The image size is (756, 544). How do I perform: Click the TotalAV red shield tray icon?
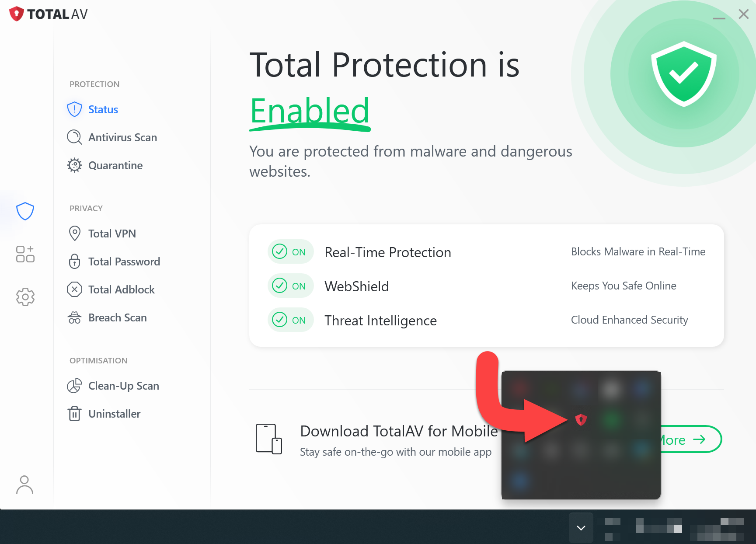(x=581, y=420)
